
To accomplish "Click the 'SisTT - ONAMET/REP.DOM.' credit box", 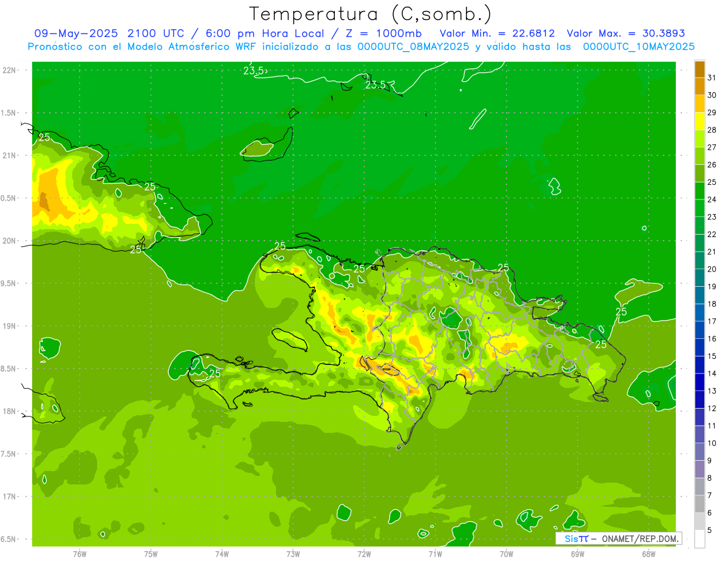I will (618, 538).
